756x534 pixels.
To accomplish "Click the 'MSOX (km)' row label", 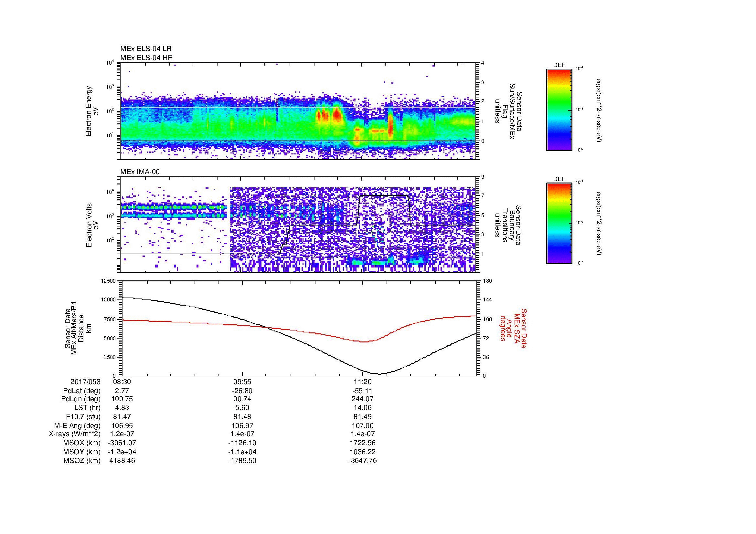I will coord(82,443).
